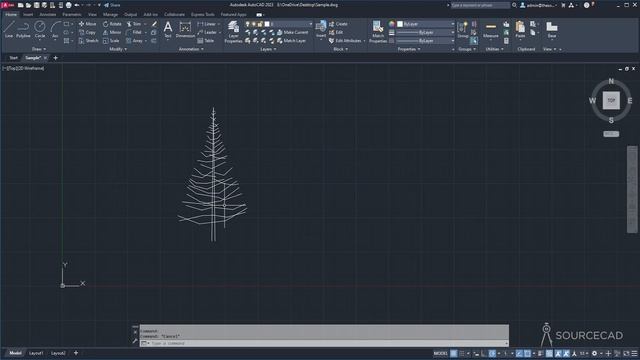Image resolution: width=640 pixels, height=360 pixels.
Task: Toggle lineweight display in status bar
Action: (540, 353)
